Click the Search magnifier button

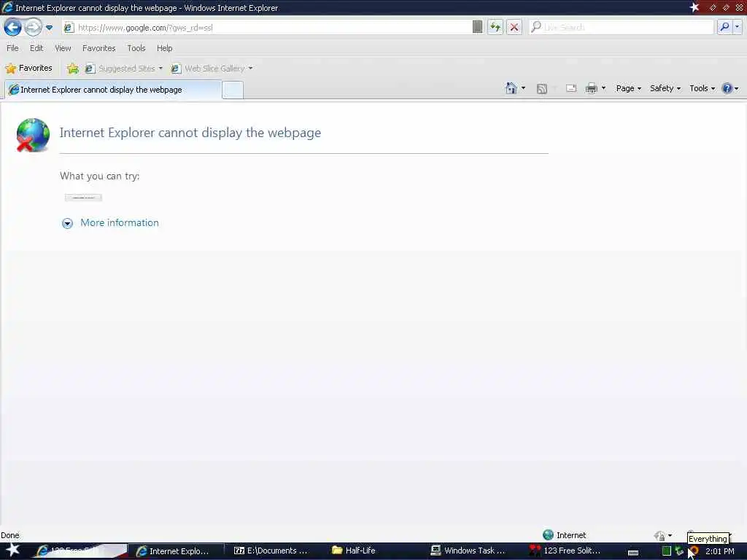[724, 27]
